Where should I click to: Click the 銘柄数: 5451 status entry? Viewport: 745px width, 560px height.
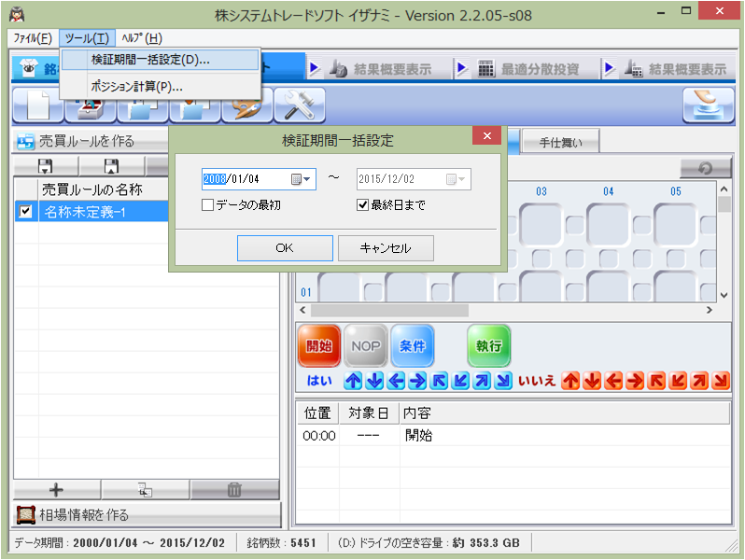[282, 543]
